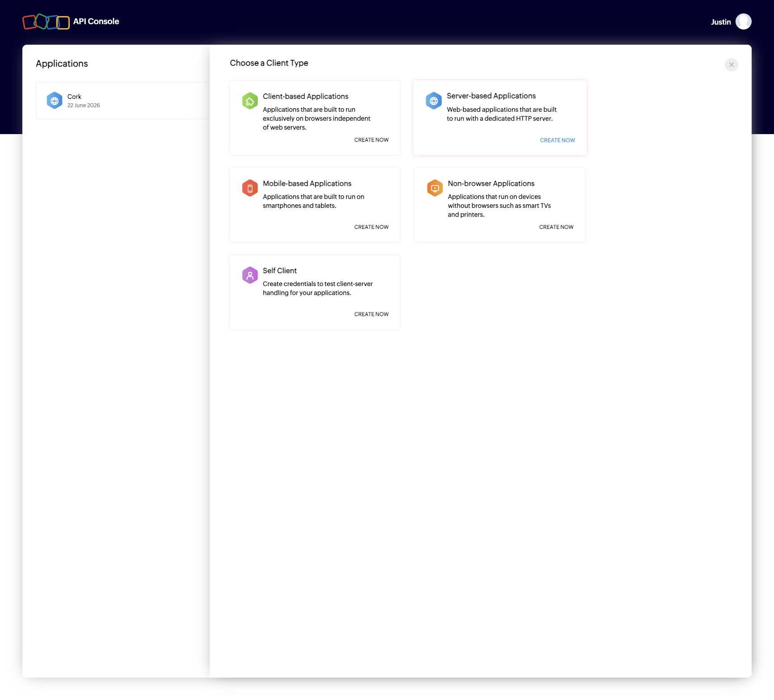Viewport: 774px width, 700px height.
Task: Click the Justin username label
Action: click(721, 22)
